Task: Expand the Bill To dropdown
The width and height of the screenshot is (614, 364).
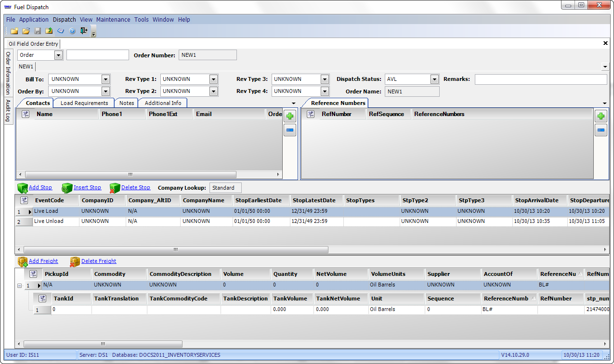Action: pos(106,79)
